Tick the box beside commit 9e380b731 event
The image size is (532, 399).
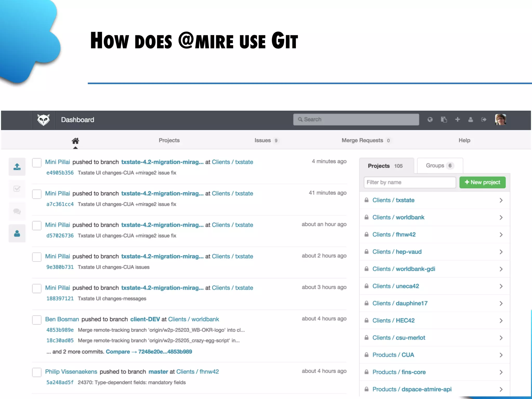[x=37, y=257]
